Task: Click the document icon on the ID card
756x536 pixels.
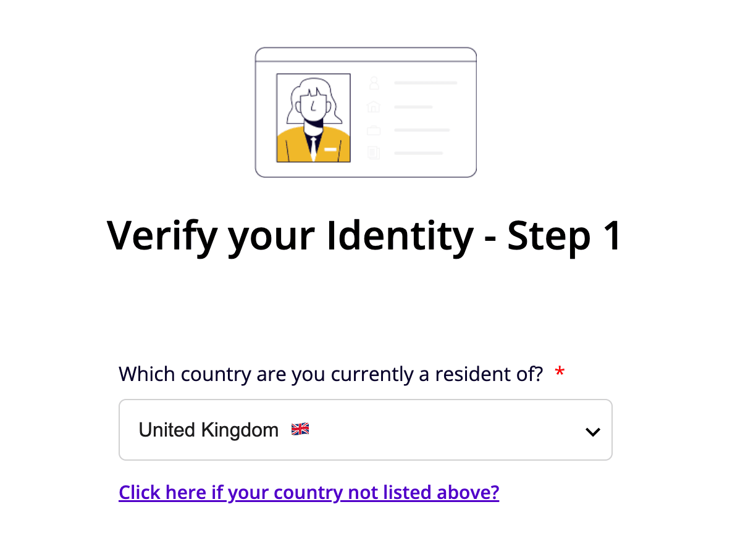Action: (373, 153)
